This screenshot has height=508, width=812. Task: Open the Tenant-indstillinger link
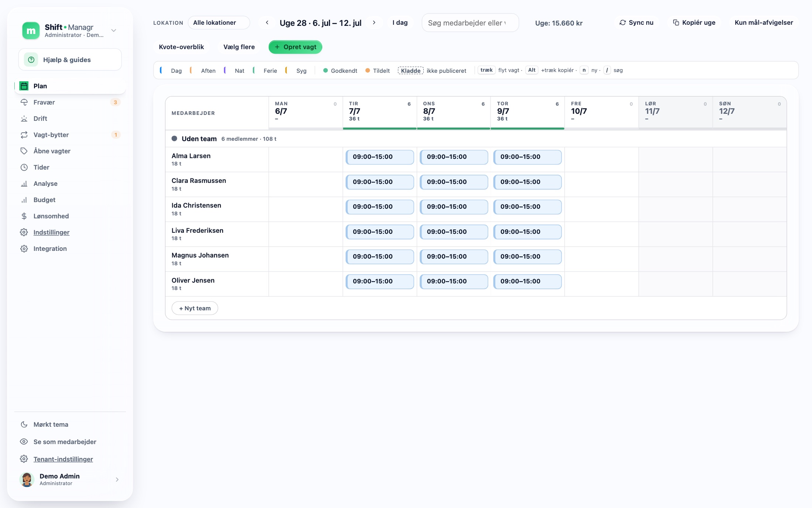coord(63,459)
